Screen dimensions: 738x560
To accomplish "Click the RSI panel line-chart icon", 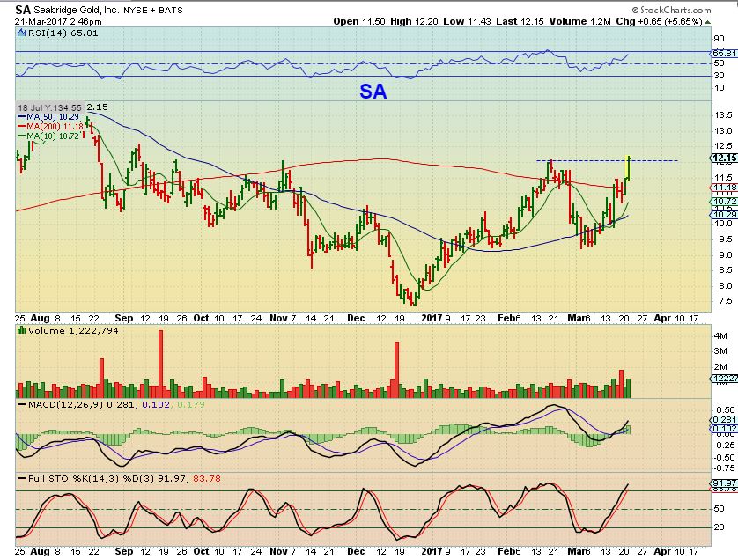I will (22, 33).
